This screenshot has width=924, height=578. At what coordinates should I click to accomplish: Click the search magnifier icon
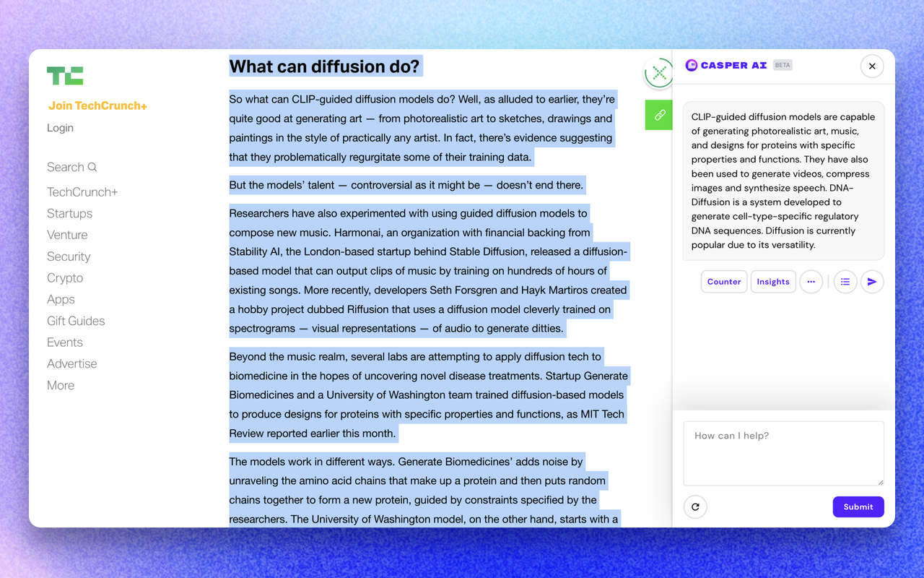tap(92, 167)
